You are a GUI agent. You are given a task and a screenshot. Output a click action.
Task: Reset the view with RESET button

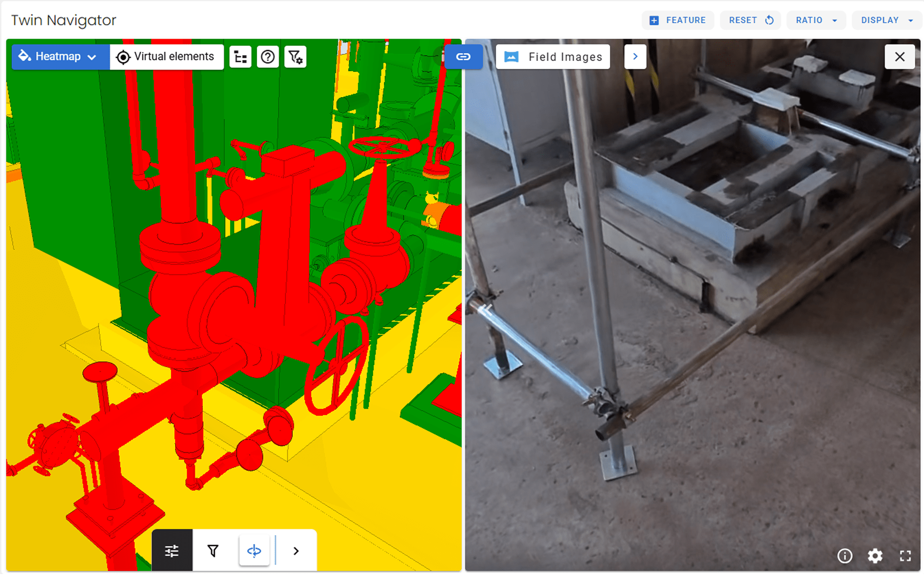751,20
